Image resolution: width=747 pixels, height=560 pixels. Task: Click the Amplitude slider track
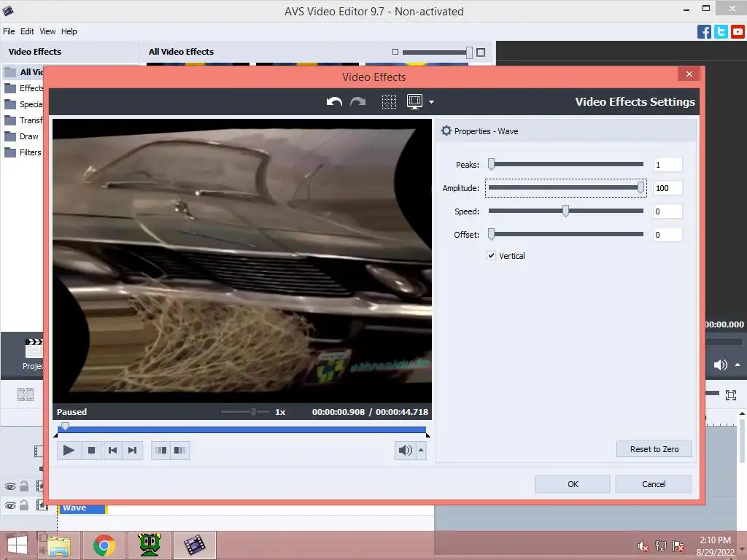566,187
